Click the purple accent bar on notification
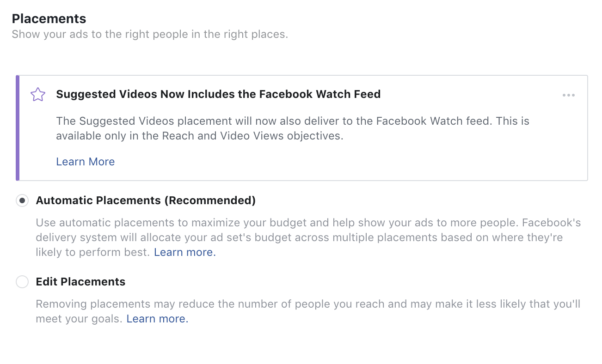The image size is (602, 364). 18,128
